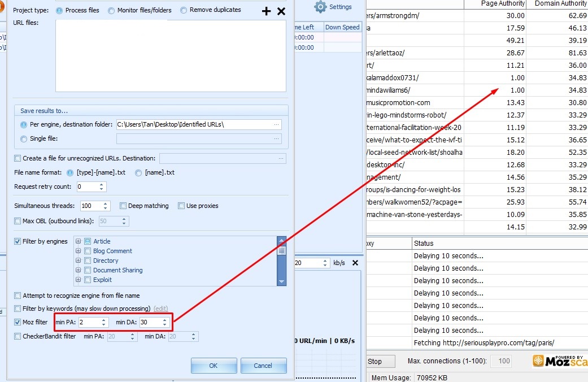This screenshot has height=382, width=588.
Task: Remove URL file with the X icon
Action: tap(281, 11)
